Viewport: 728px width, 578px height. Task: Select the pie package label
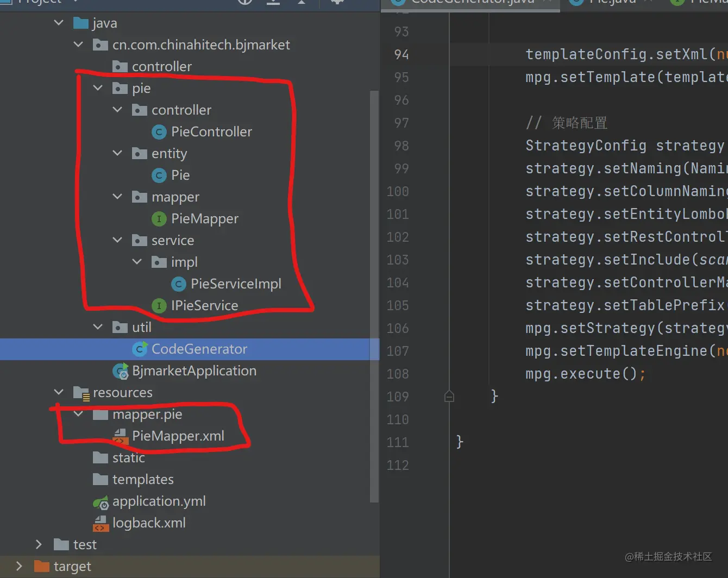coord(141,89)
